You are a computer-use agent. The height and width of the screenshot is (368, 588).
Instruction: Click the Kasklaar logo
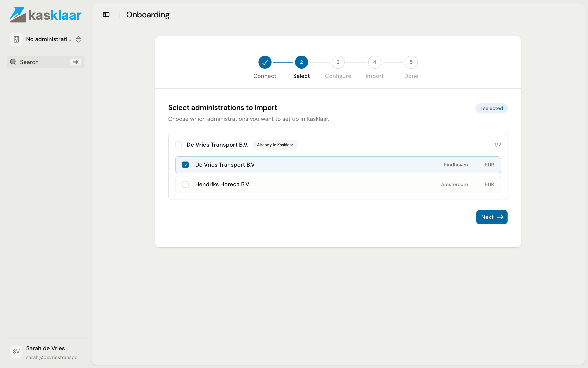[46, 15]
